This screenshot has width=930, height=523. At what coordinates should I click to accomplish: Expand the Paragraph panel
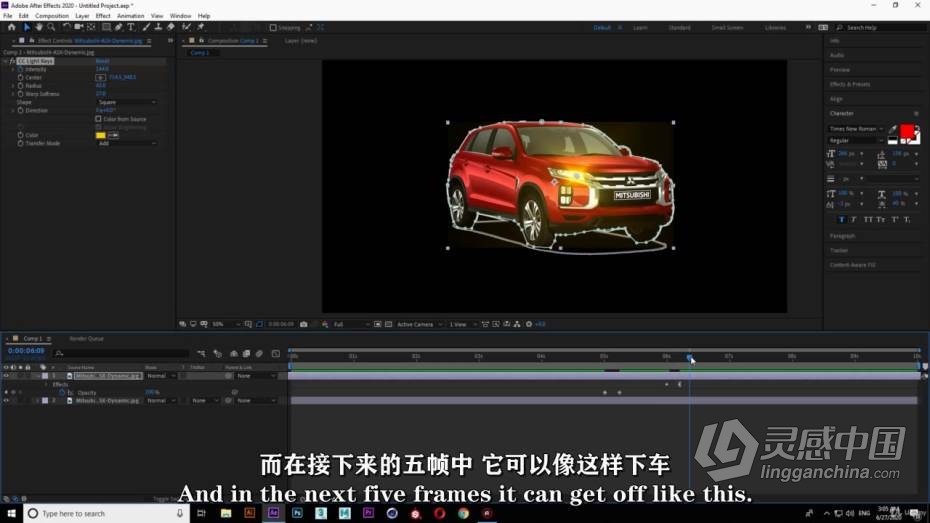pos(842,236)
